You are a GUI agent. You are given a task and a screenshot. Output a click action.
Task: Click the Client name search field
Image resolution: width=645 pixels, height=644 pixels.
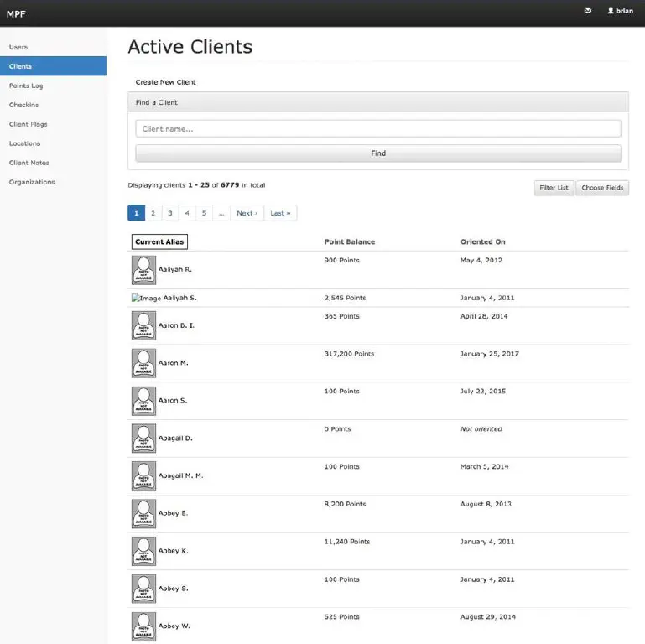click(x=377, y=129)
